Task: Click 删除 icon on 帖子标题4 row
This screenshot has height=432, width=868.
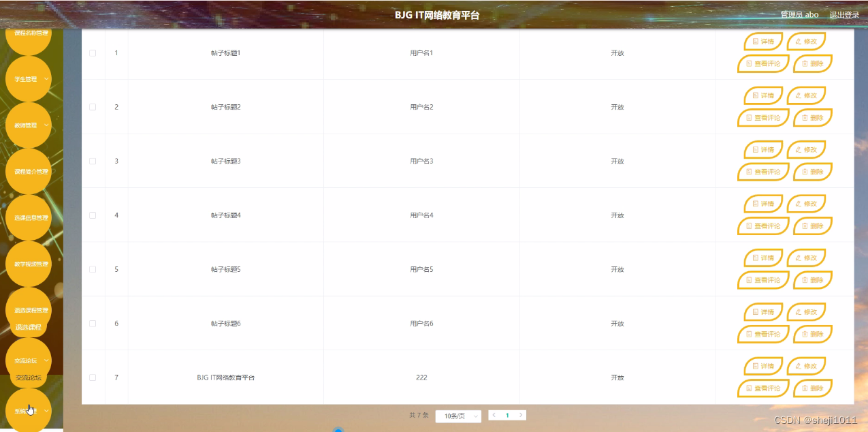Action: [x=813, y=226]
